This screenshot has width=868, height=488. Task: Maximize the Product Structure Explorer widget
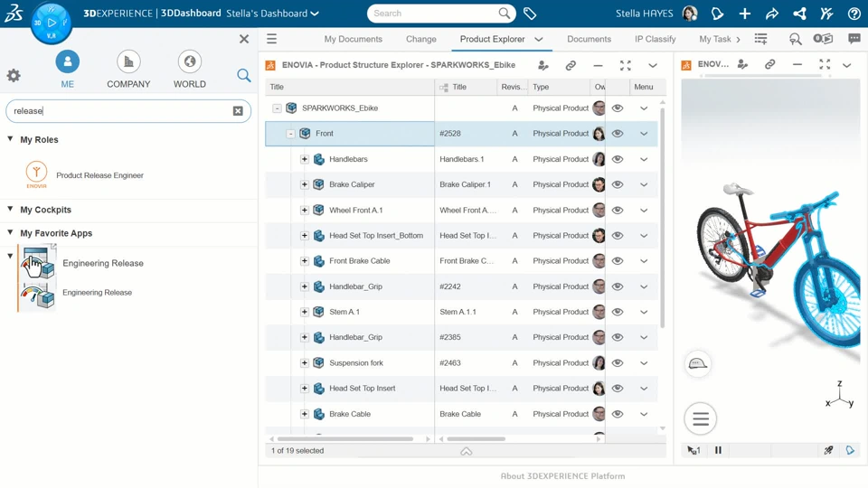pos(626,65)
